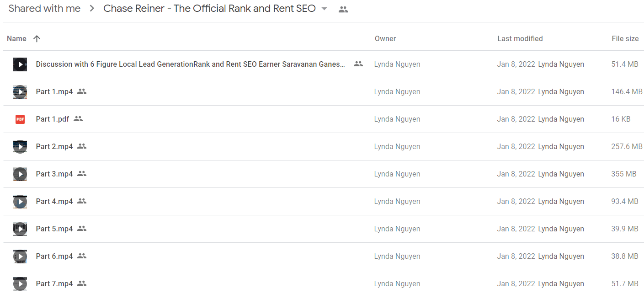Click shared icon next to Part 1.mp4
644x294 pixels.
tap(82, 91)
